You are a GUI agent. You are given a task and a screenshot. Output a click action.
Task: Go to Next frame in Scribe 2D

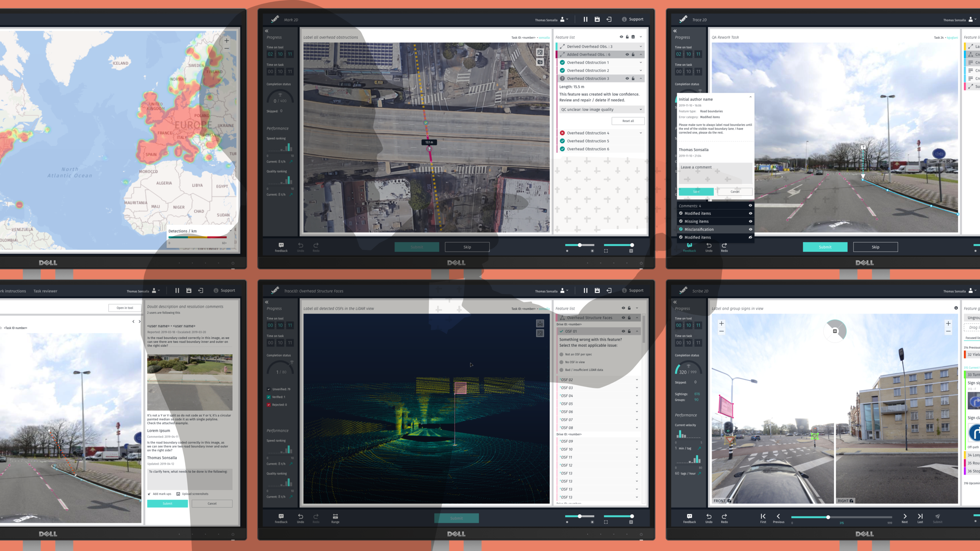pyautogui.click(x=904, y=518)
